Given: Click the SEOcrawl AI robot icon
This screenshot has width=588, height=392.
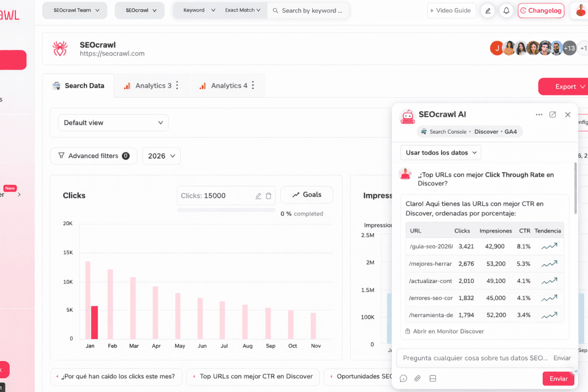Looking at the screenshot, I should [x=408, y=117].
